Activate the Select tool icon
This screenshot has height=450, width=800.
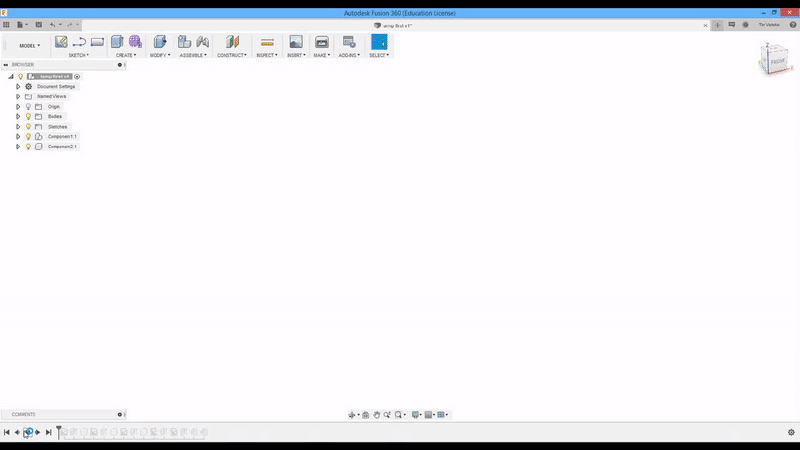click(x=379, y=42)
